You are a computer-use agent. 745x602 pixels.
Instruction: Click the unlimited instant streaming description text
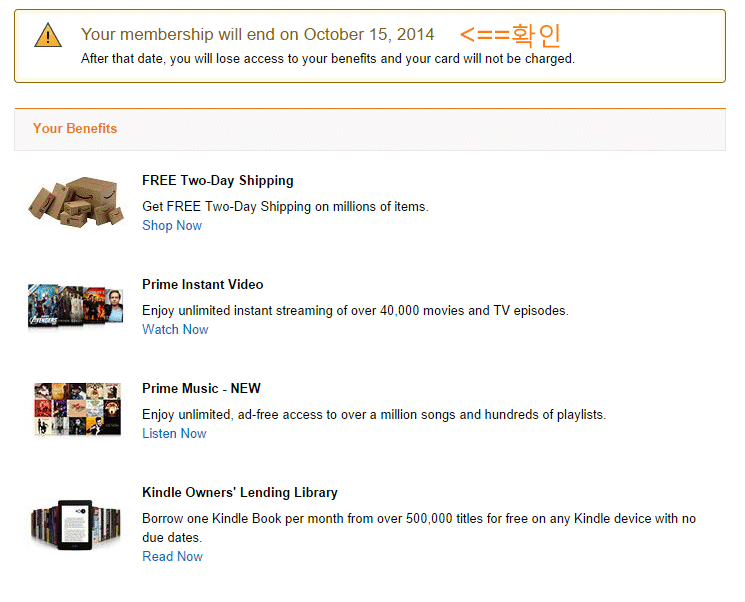click(355, 311)
